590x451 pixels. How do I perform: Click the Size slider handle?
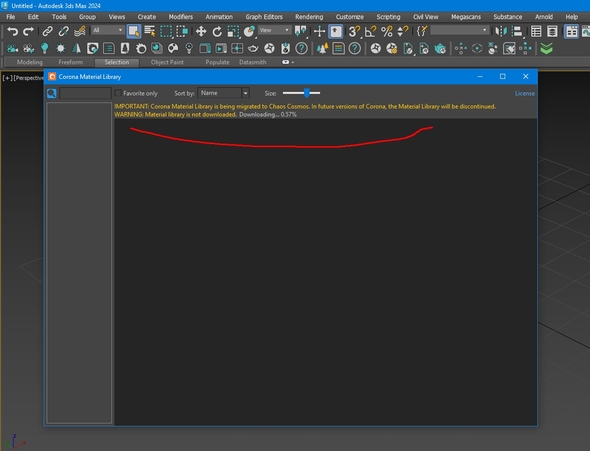click(x=307, y=93)
